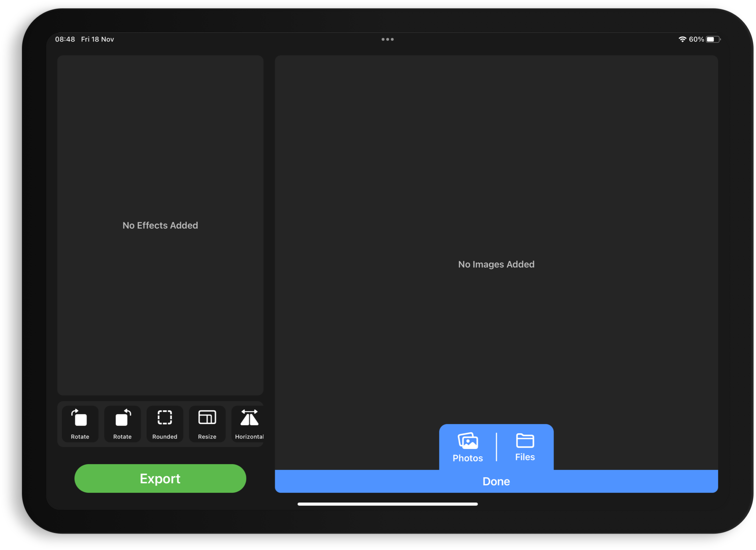Viewport: 756px width, 550px height.
Task: Add the Rounded corners effect
Action: click(x=165, y=424)
